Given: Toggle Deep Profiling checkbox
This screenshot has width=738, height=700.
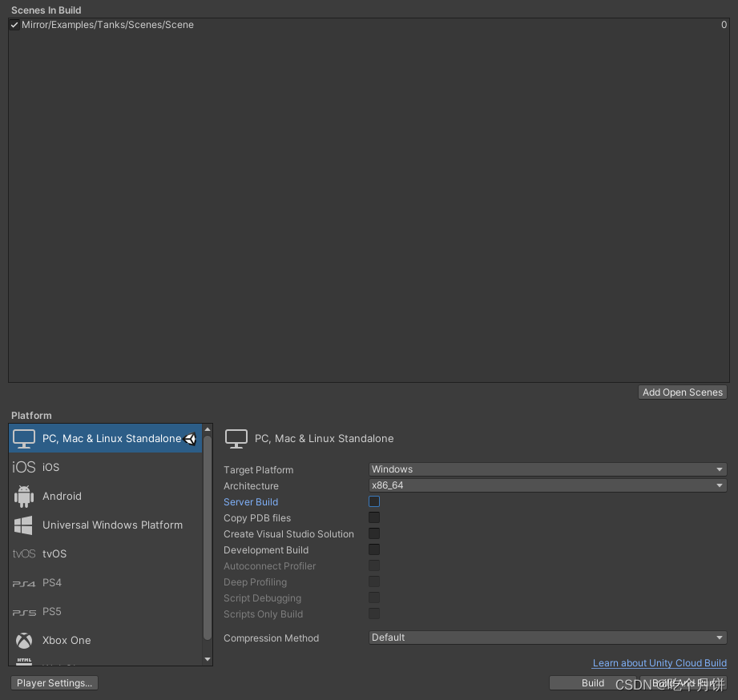Looking at the screenshot, I should pyautogui.click(x=374, y=581).
